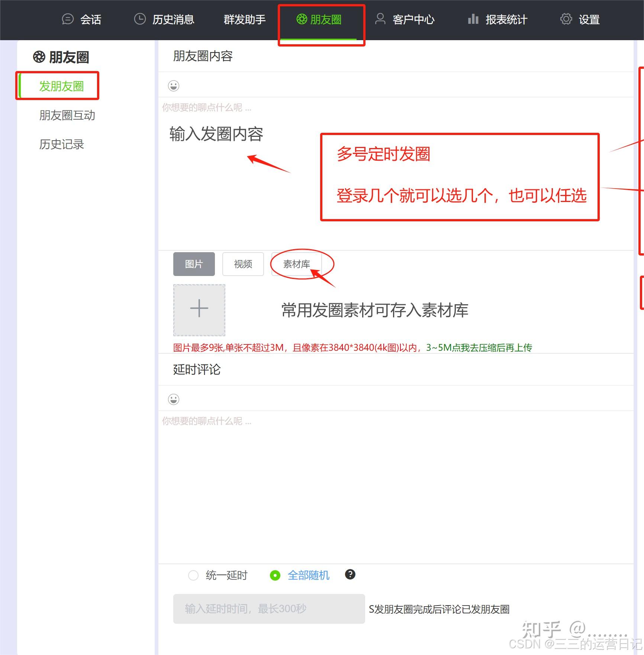Image resolution: width=644 pixels, height=655 pixels.
Task: Open the emoji picker above post content
Action: point(173,86)
